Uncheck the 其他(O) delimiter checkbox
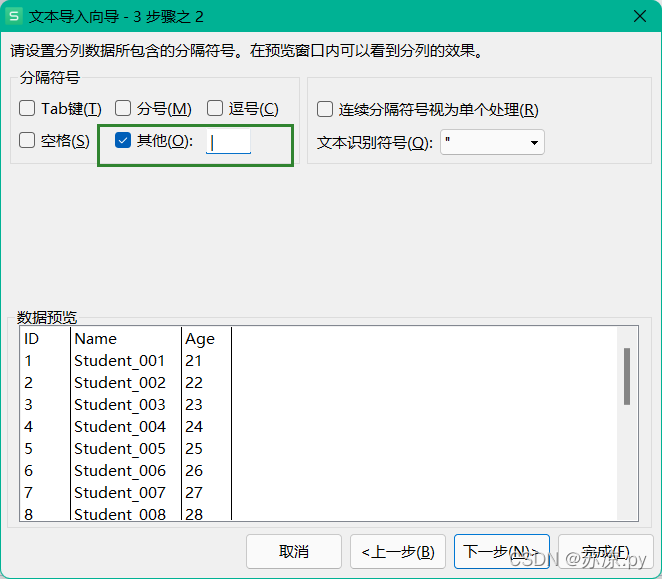The image size is (662, 579). 123,140
